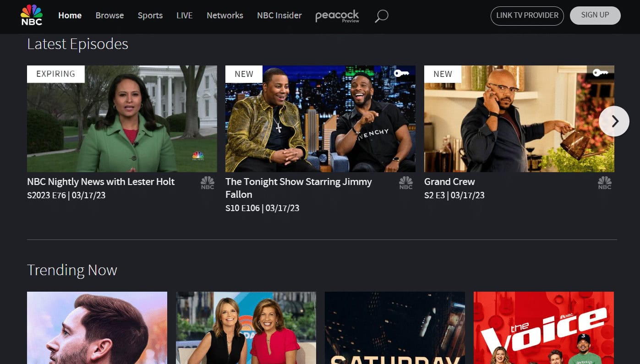Click the NBC peacock logo

[x=30, y=15]
